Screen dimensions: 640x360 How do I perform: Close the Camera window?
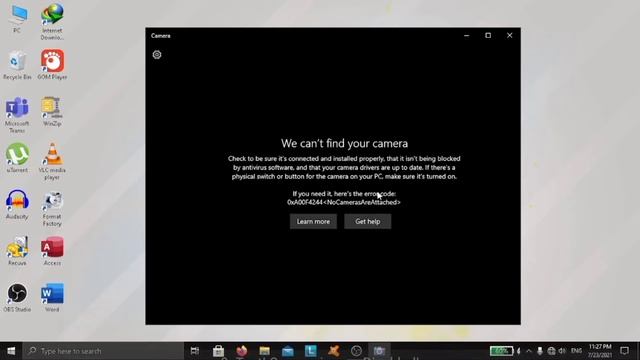coord(509,36)
